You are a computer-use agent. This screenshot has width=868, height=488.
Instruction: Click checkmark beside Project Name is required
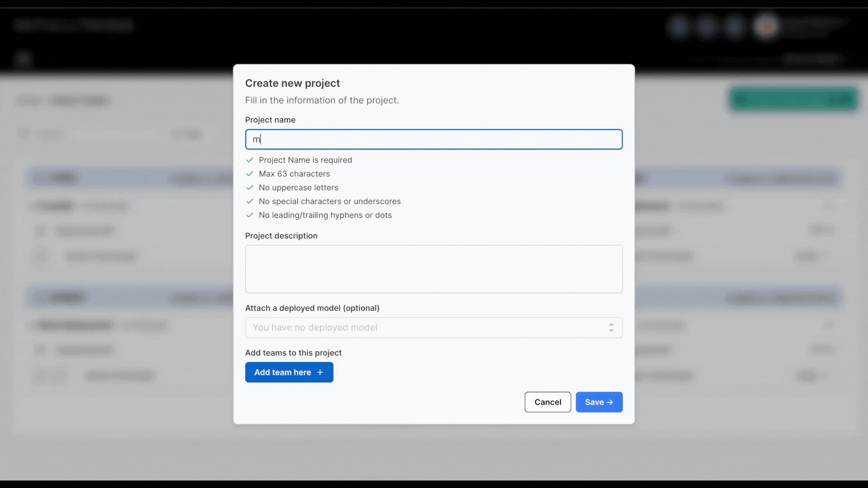250,160
